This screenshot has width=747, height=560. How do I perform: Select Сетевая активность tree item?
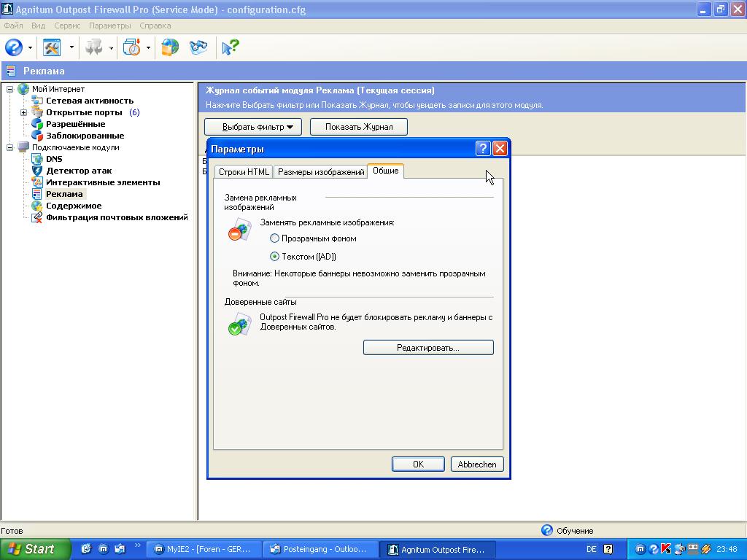pos(90,101)
